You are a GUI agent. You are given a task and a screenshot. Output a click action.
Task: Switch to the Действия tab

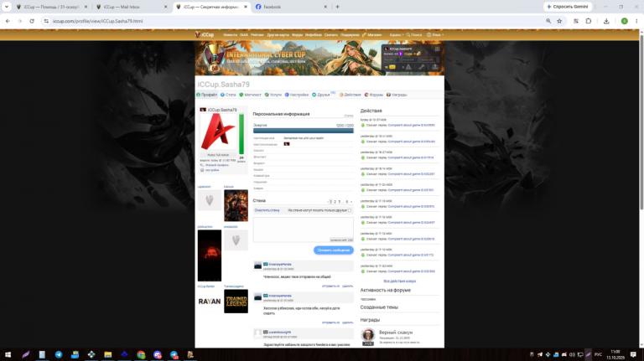(x=350, y=95)
